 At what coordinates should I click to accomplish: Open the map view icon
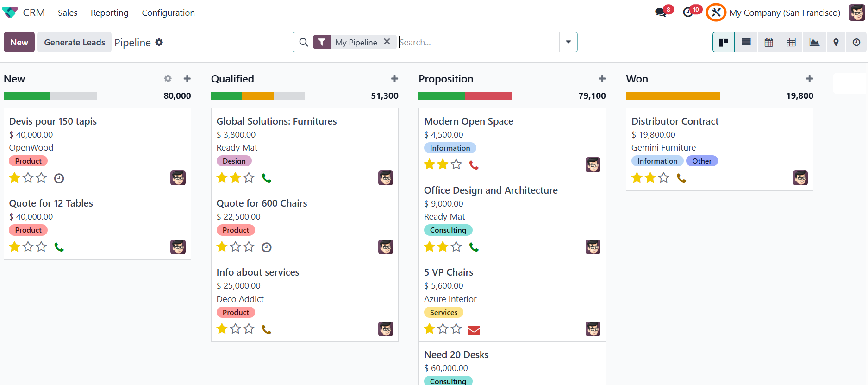coord(836,42)
